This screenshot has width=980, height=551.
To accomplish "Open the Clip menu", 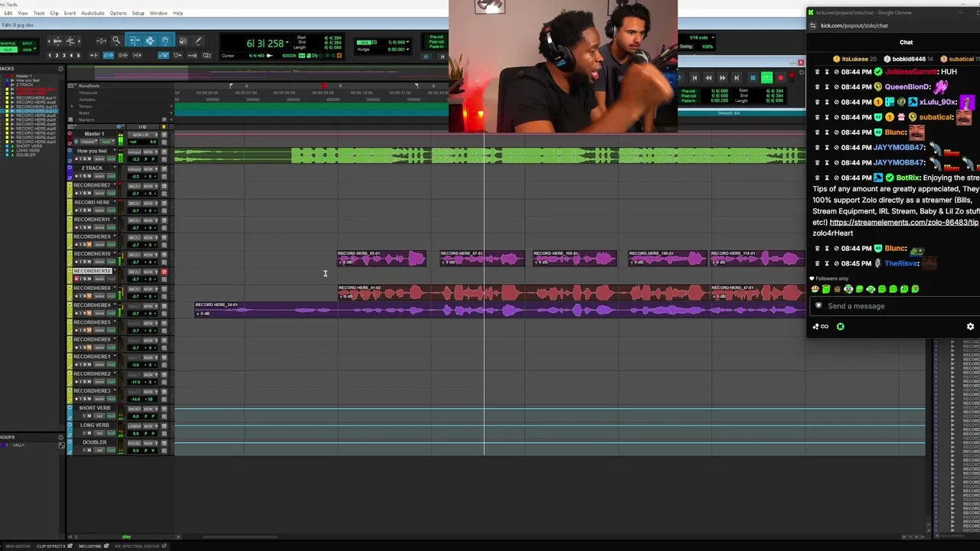I will coord(54,13).
